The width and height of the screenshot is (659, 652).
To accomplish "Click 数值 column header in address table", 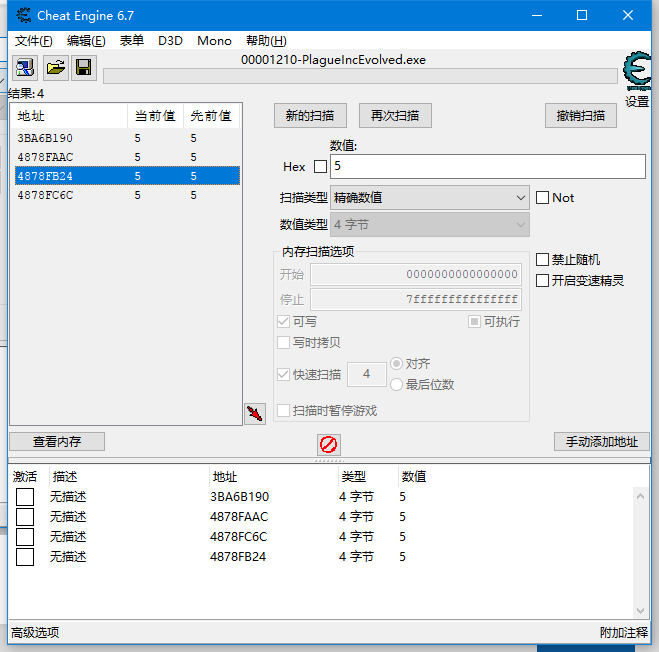I will [414, 477].
